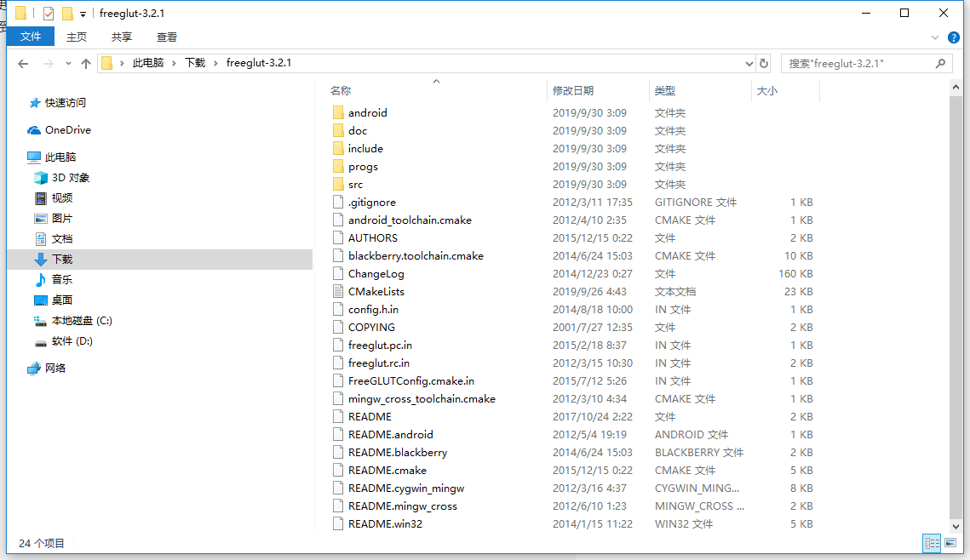Open the quick access toolbar customize dropdown
The height and width of the screenshot is (560, 970).
83,14
